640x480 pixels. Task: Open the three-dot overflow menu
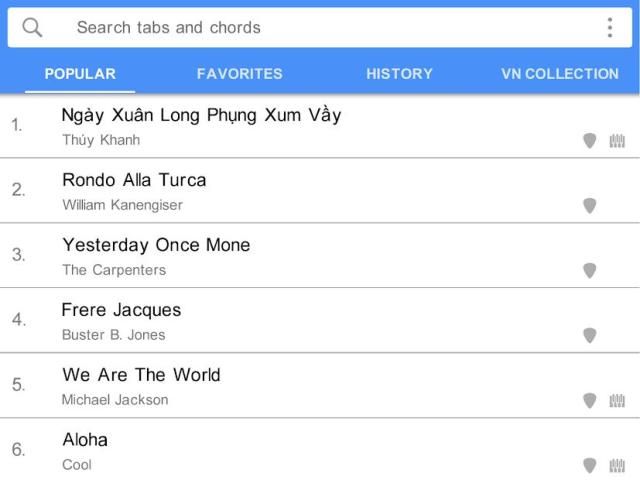click(x=609, y=28)
